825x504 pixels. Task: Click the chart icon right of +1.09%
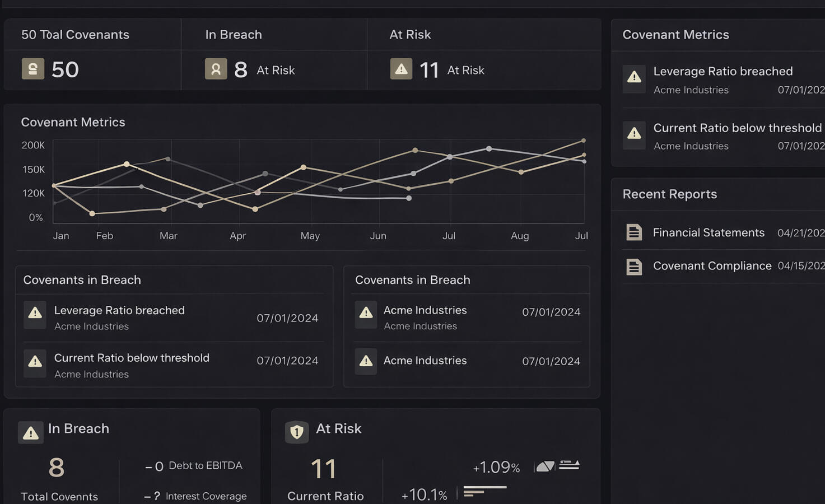click(x=545, y=466)
